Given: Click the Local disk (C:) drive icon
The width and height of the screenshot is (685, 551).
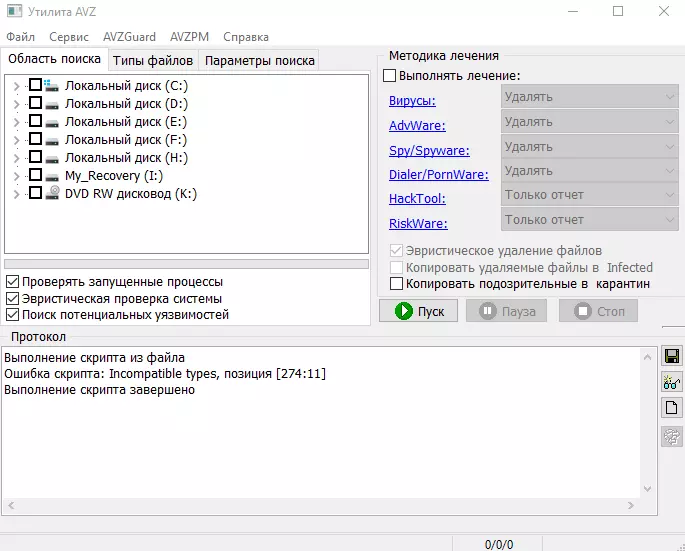Looking at the screenshot, I should tap(52, 85).
